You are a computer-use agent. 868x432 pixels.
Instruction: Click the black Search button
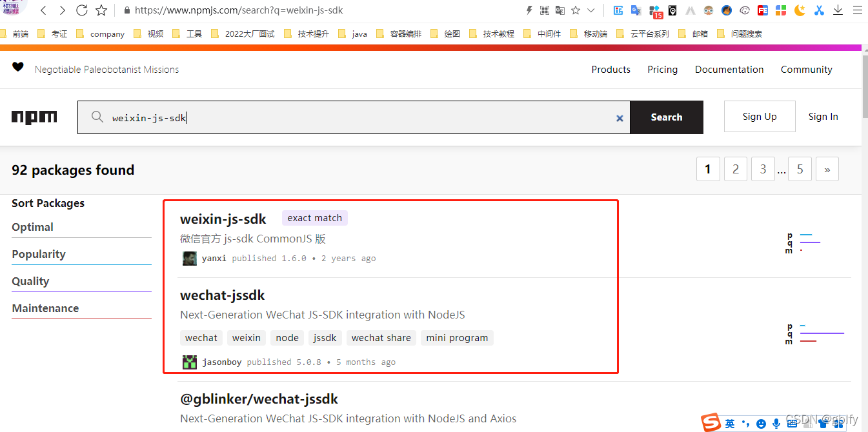(667, 117)
